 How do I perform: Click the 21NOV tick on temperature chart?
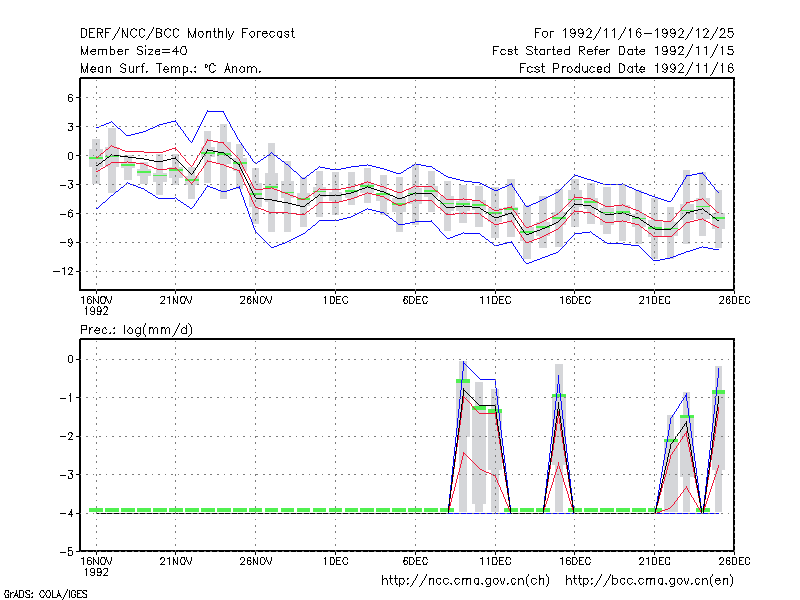tap(176, 301)
